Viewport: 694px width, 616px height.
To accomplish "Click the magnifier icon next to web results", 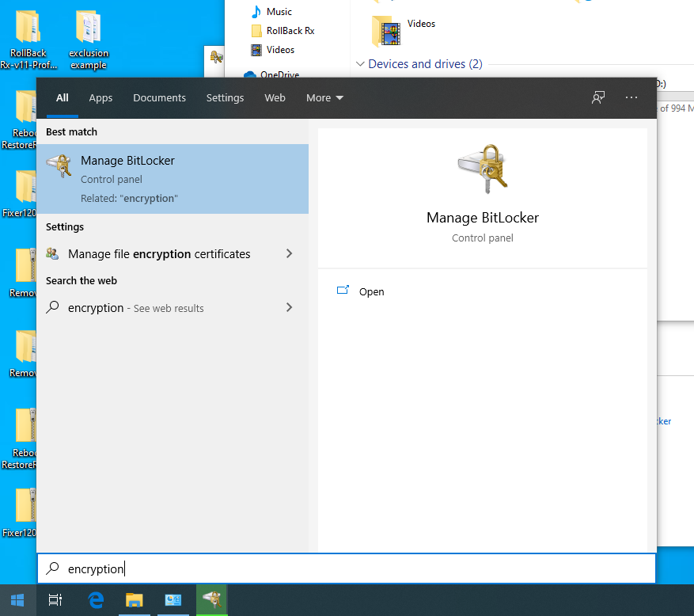I will [x=52, y=307].
